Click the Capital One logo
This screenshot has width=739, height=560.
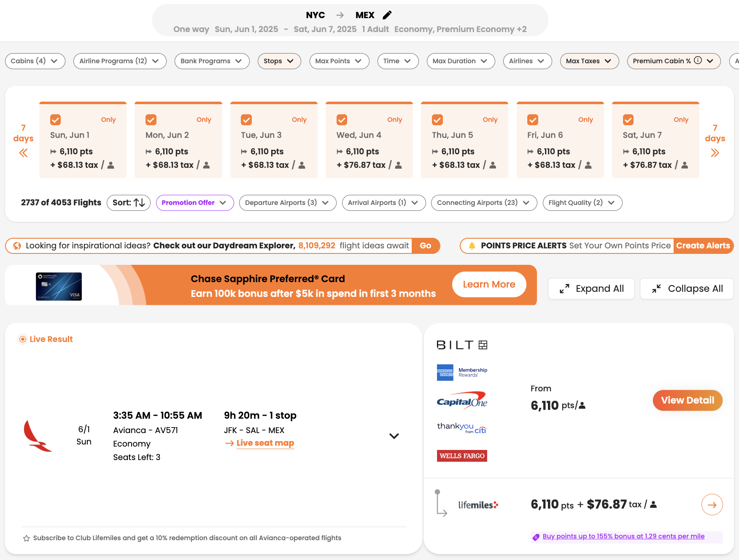(462, 400)
